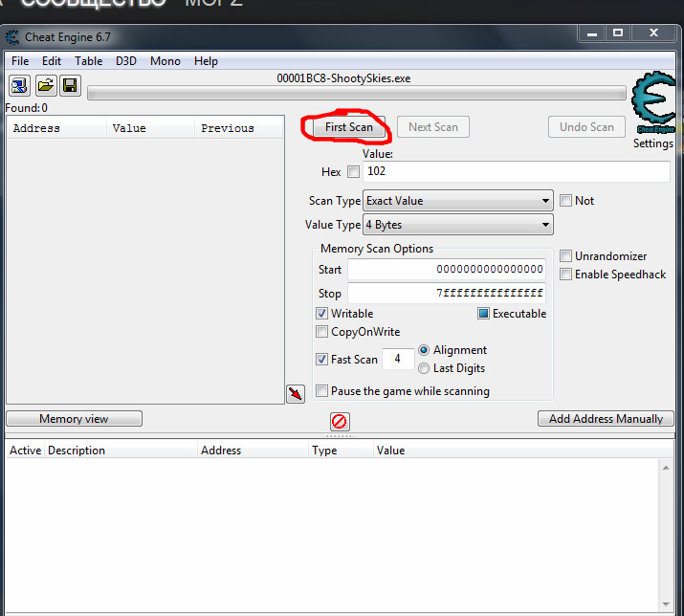Open Memory view
This screenshot has width=684, height=616.
(75, 419)
